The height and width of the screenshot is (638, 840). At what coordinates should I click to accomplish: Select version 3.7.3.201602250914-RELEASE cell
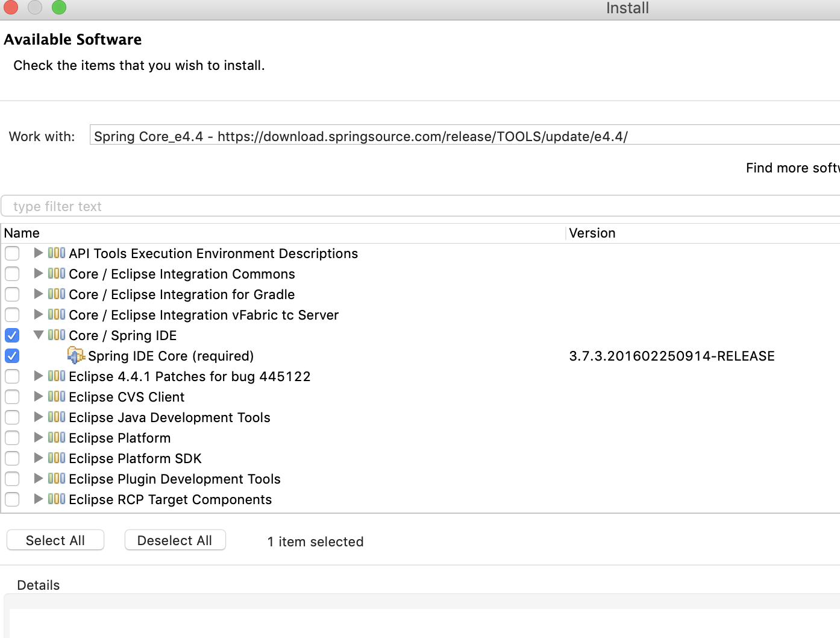(672, 356)
